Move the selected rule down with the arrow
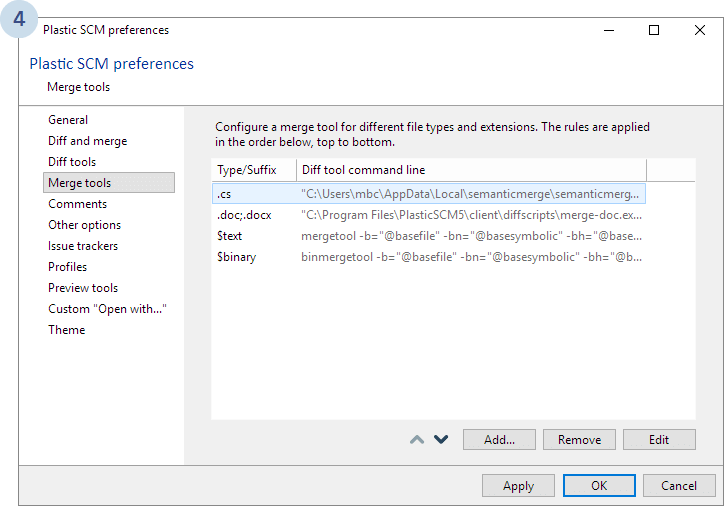The width and height of the screenshot is (724, 506). pyautogui.click(x=441, y=440)
